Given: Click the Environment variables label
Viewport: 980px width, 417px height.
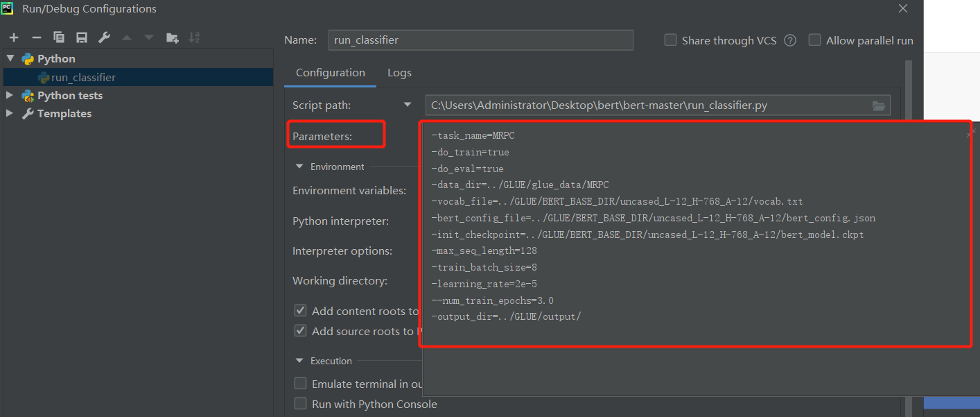Looking at the screenshot, I should click(349, 190).
